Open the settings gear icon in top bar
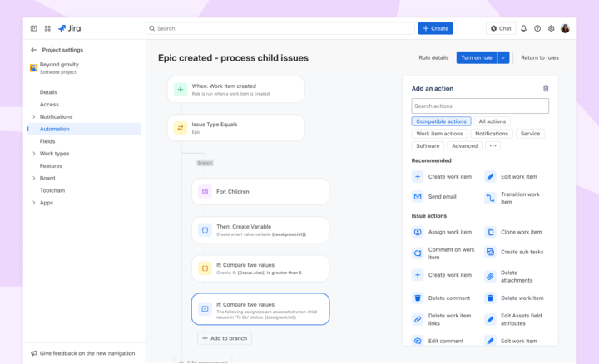The width and height of the screenshot is (599, 364). [x=551, y=28]
